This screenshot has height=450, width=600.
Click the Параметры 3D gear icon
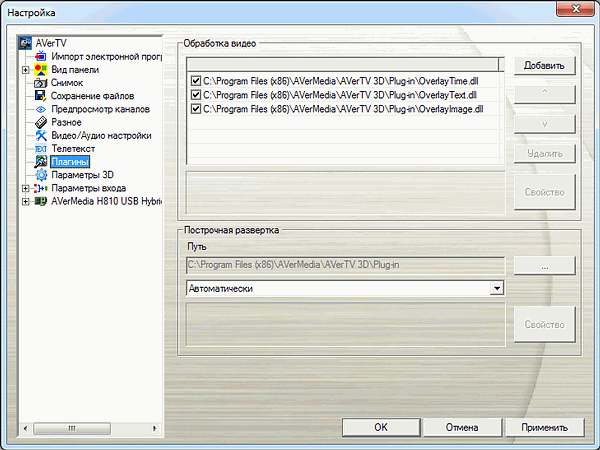pyautogui.click(x=41, y=175)
